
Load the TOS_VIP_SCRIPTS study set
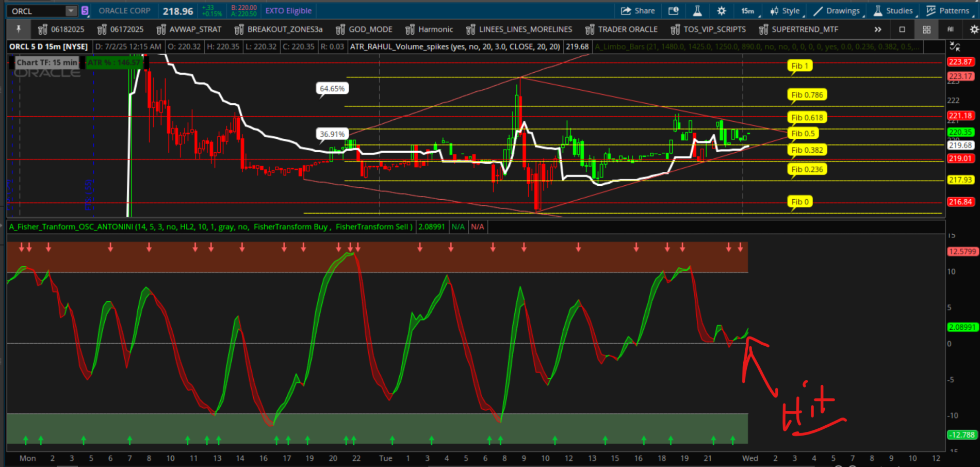coord(708,29)
